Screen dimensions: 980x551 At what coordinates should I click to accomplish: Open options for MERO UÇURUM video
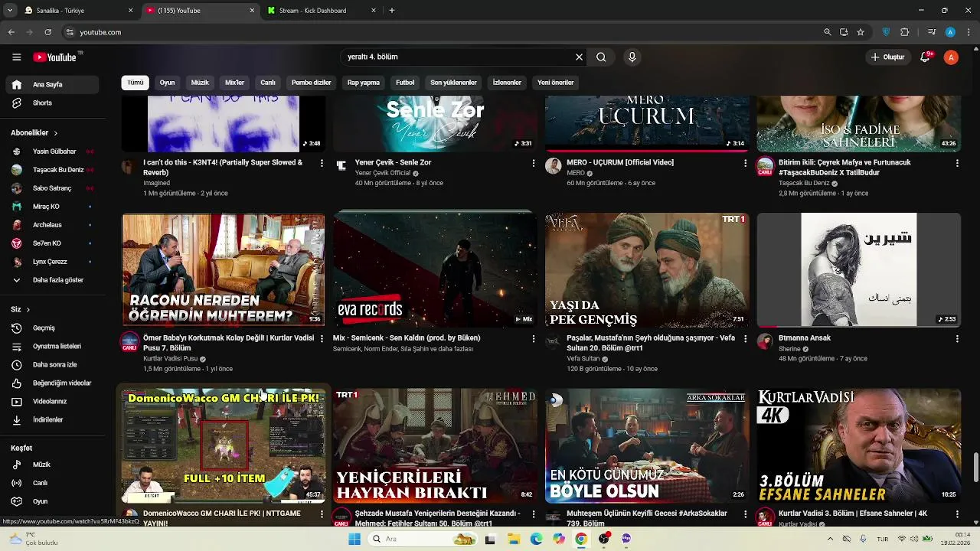745,163
